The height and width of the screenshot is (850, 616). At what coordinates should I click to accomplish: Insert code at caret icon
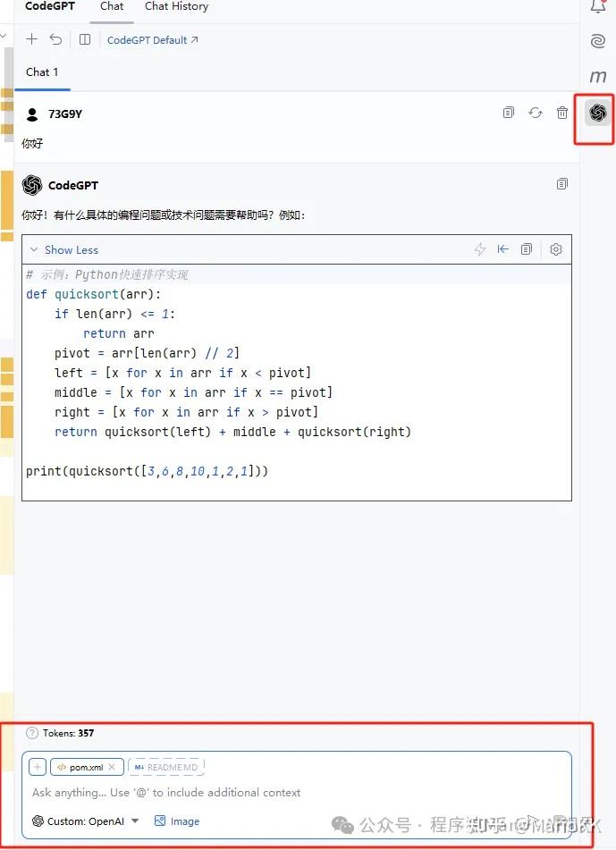coord(502,249)
